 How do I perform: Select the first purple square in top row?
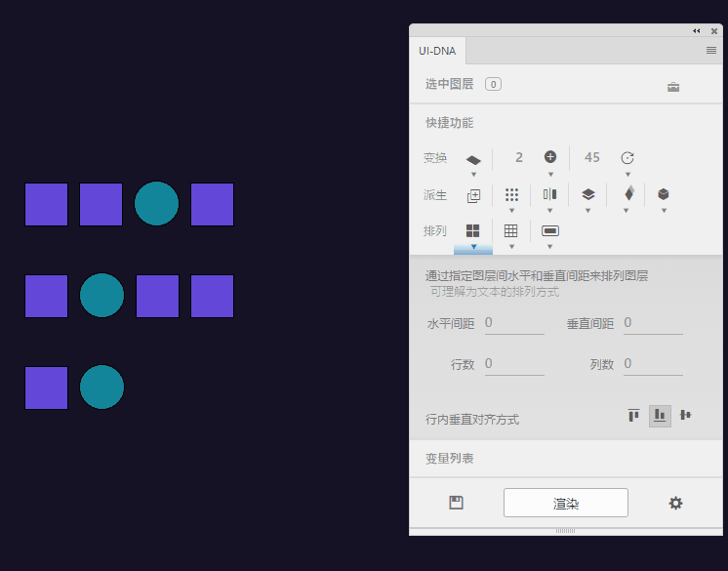pos(46,204)
